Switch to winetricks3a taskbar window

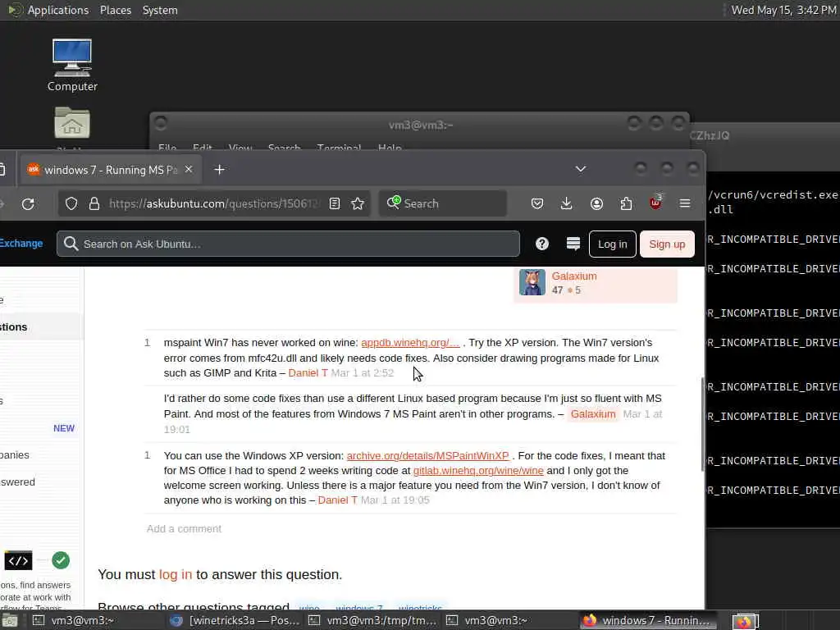coord(235,621)
